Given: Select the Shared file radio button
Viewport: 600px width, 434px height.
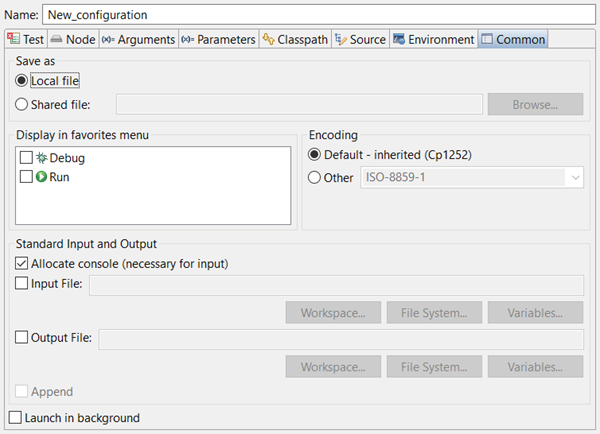Looking at the screenshot, I should 23,103.
